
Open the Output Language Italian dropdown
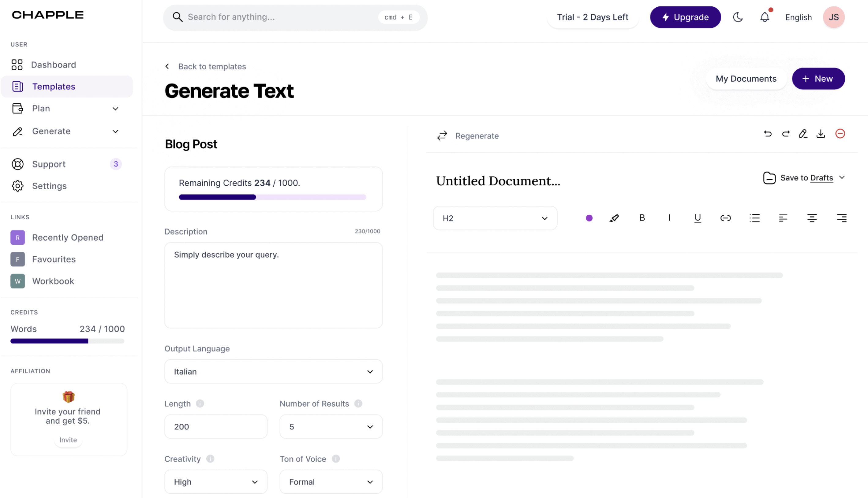click(273, 371)
